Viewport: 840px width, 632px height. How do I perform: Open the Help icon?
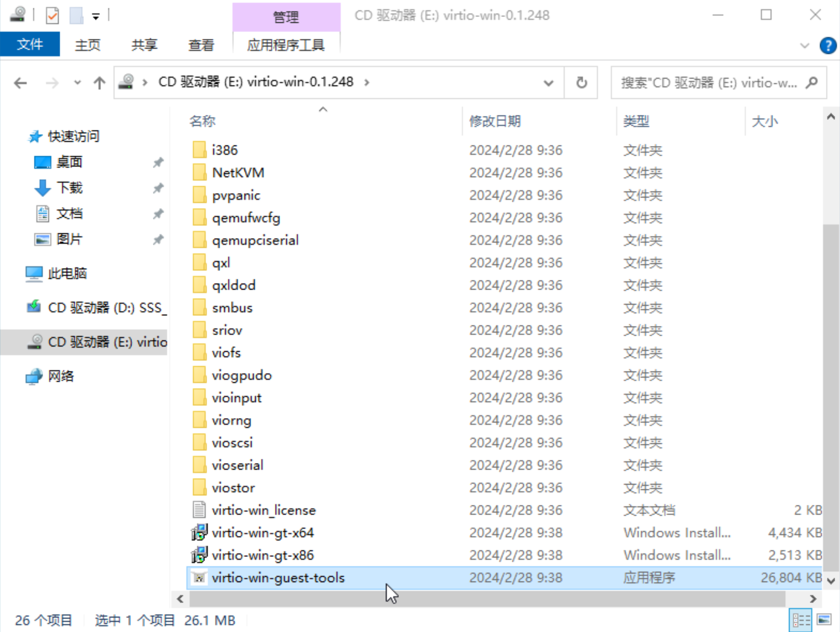coord(828,46)
